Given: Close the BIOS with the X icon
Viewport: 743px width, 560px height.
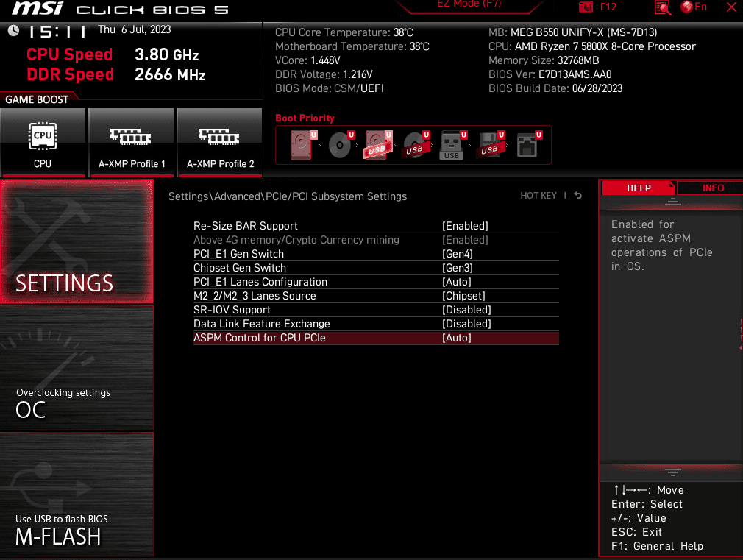Looking at the screenshot, I should click(x=731, y=7).
